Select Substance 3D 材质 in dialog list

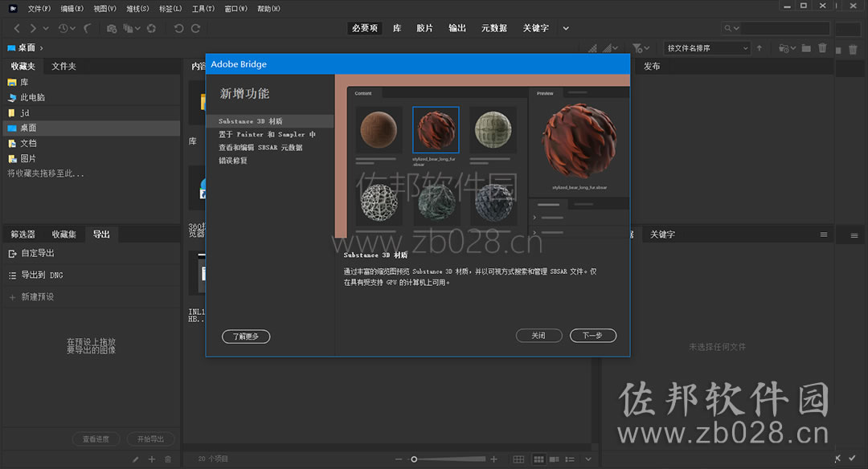point(270,121)
